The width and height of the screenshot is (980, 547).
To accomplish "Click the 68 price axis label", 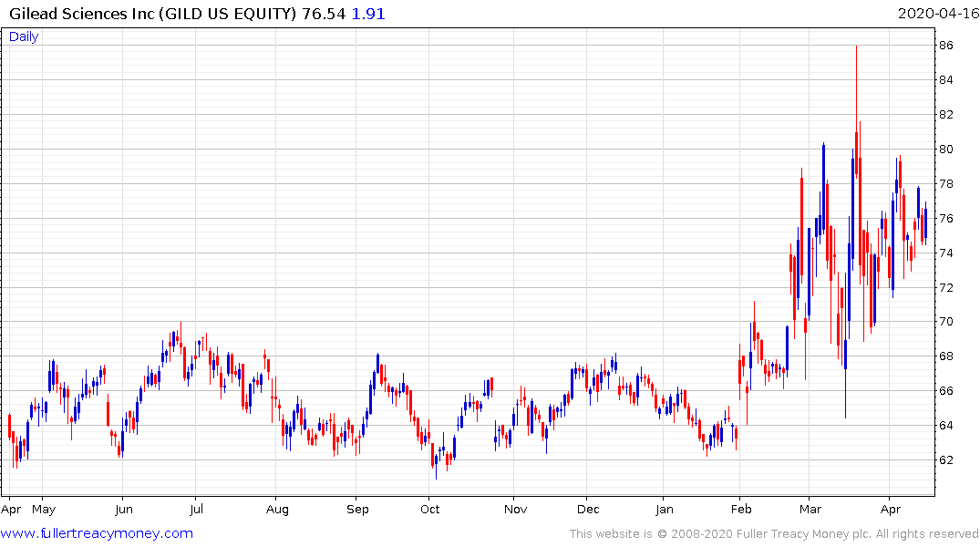I will pyautogui.click(x=945, y=356).
